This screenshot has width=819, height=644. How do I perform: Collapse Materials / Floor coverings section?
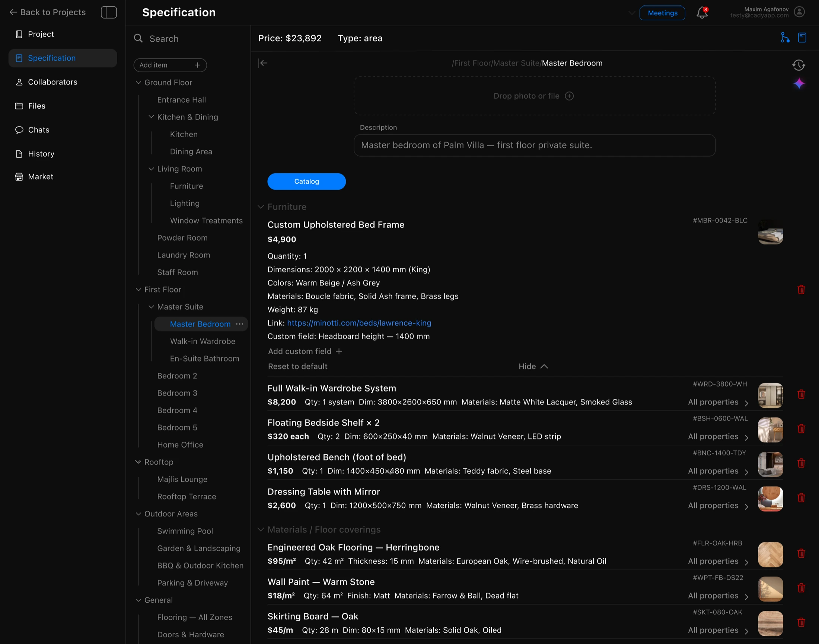click(x=260, y=530)
